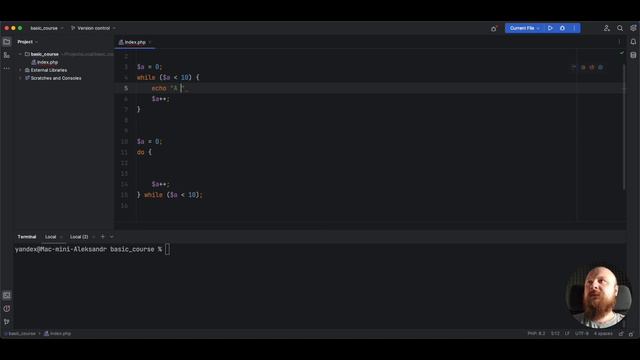The height and width of the screenshot is (360, 640).
Task: Click the '} while ($a < 10);' line
Action: tap(169, 195)
